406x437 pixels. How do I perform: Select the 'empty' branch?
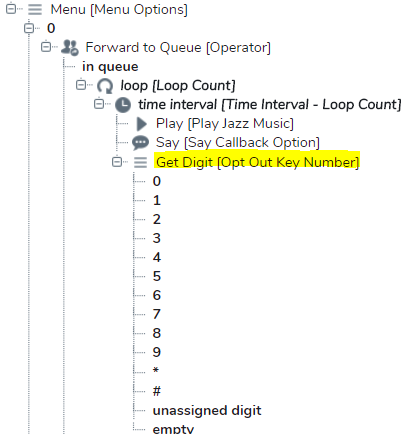coord(173,429)
